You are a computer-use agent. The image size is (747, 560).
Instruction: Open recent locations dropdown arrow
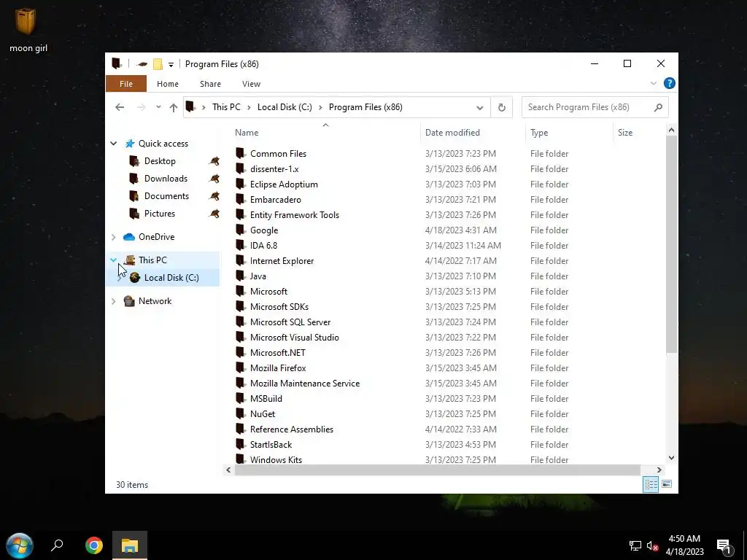click(x=158, y=108)
